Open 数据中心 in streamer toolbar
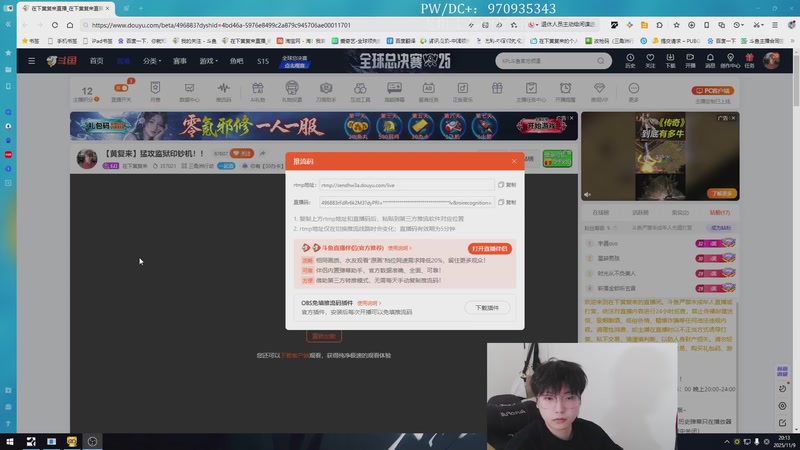The image size is (800, 450). coord(189,91)
